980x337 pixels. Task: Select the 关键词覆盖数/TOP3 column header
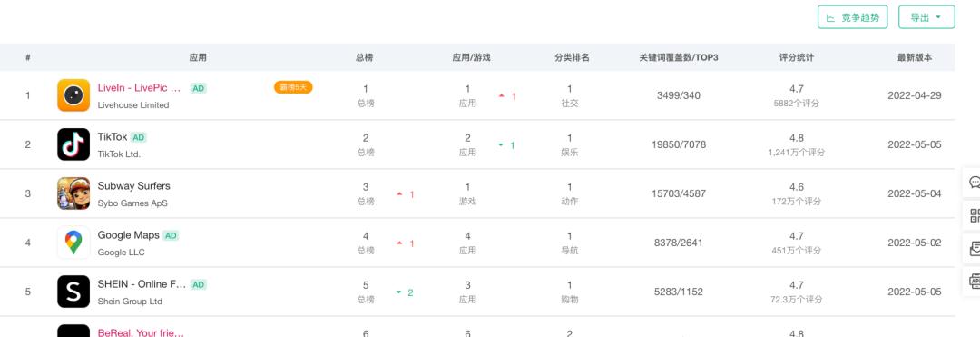[678, 57]
